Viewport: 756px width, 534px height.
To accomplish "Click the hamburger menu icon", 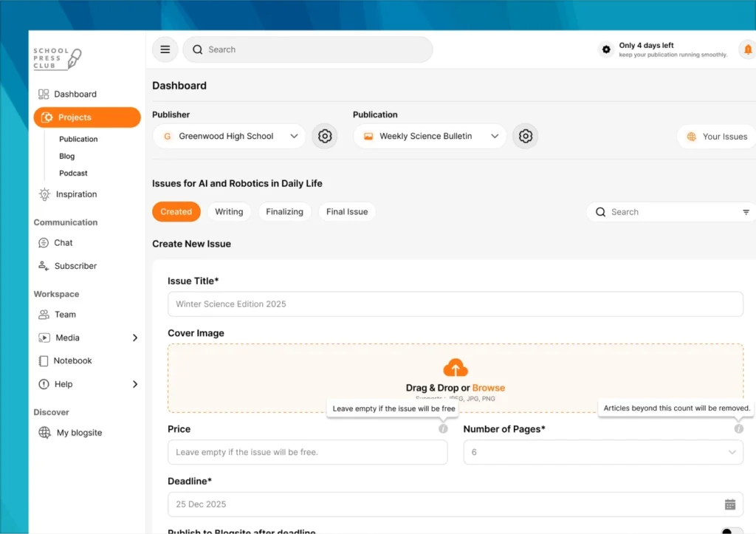I will (x=165, y=49).
